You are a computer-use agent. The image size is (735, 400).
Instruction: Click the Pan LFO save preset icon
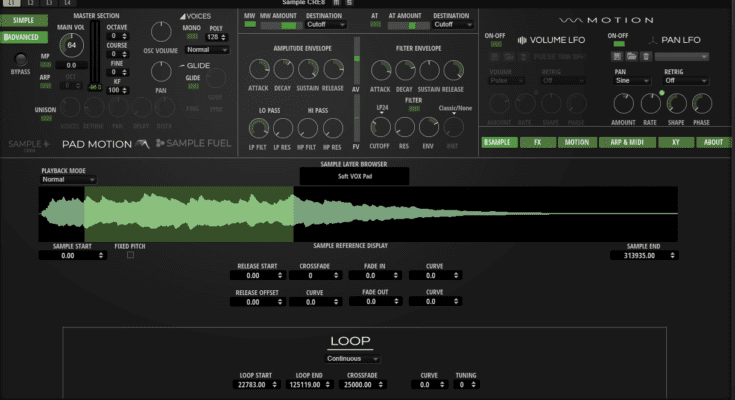click(617, 57)
